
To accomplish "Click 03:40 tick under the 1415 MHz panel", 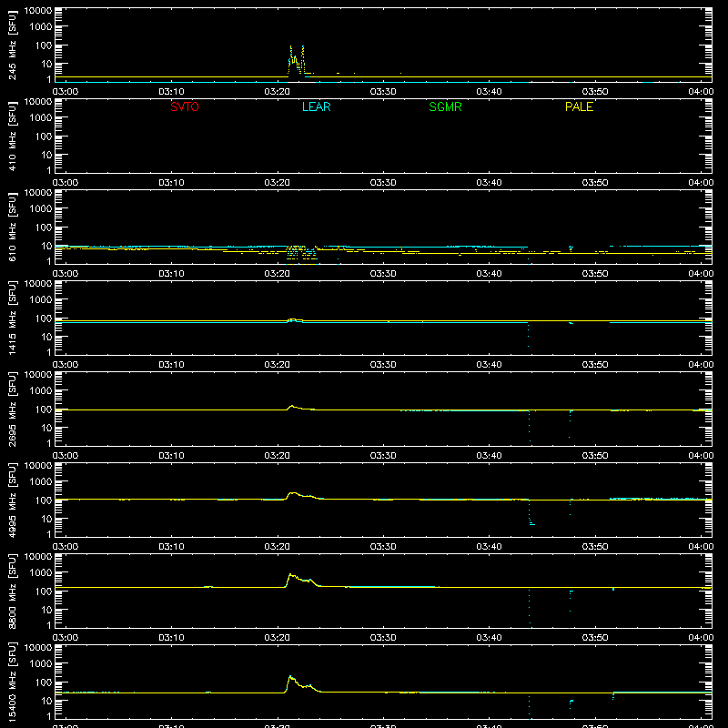I will [x=489, y=365].
